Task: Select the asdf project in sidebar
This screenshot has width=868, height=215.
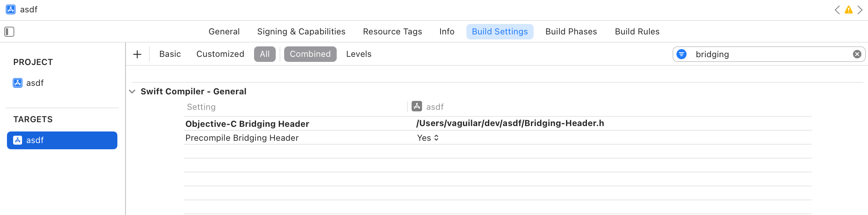Action: coord(35,83)
